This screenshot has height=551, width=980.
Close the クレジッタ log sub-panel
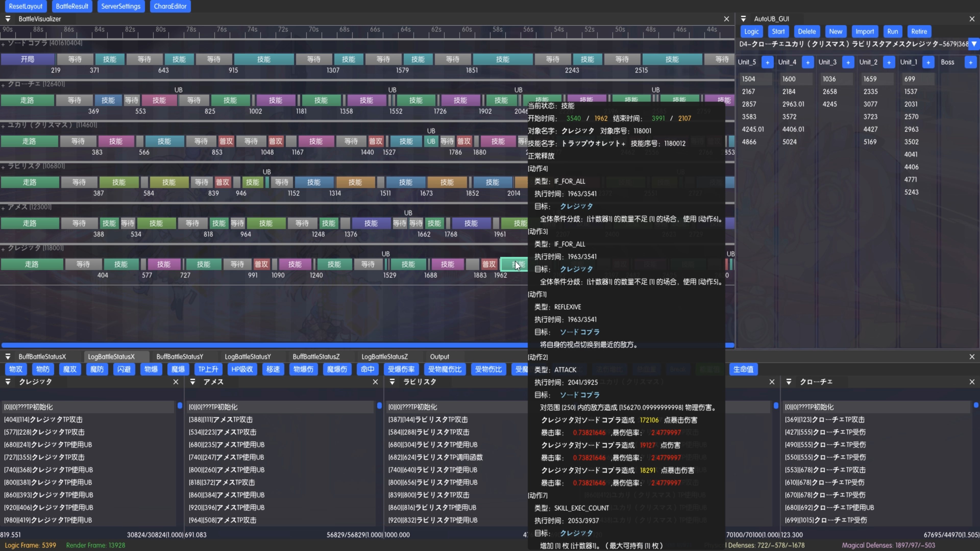pyautogui.click(x=176, y=382)
